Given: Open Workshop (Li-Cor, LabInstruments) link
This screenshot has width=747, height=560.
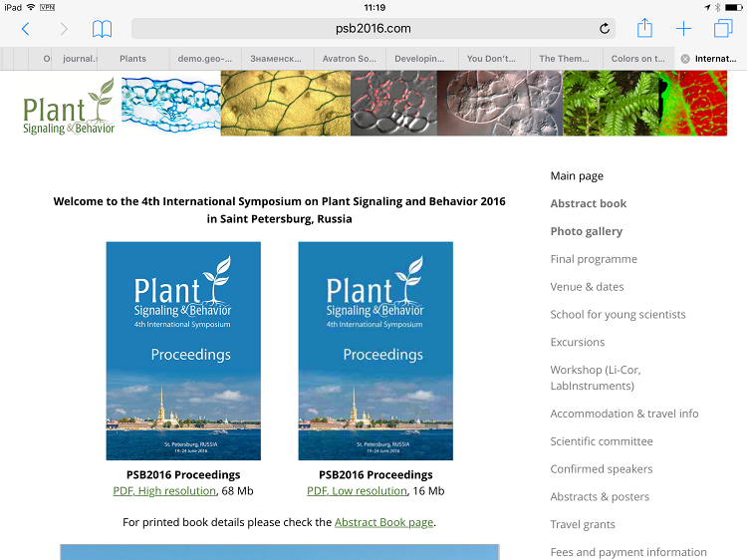Looking at the screenshot, I should click(x=596, y=378).
